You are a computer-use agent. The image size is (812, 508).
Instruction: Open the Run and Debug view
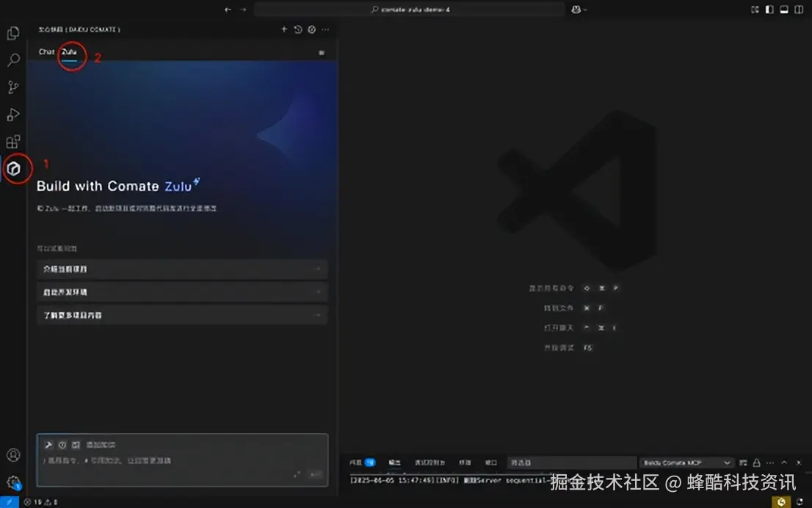[x=13, y=115]
